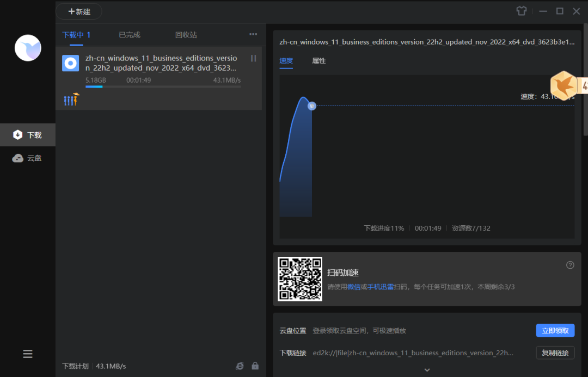
Task: Click the lock icon in status bar
Action: point(255,366)
